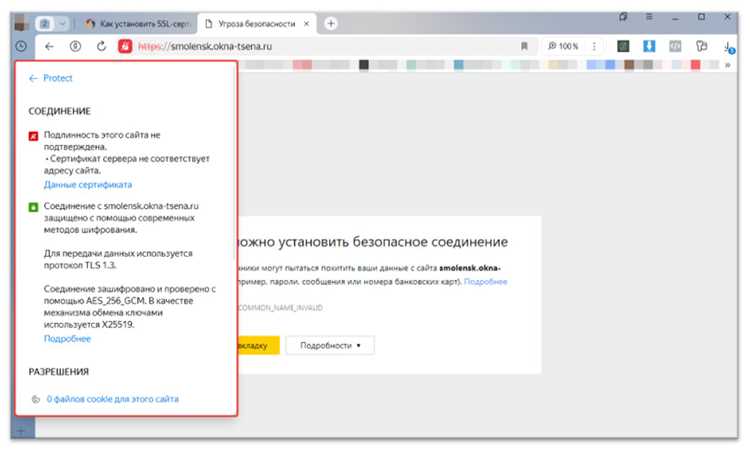
Task: Open the tab group counter icon
Action: point(44,23)
